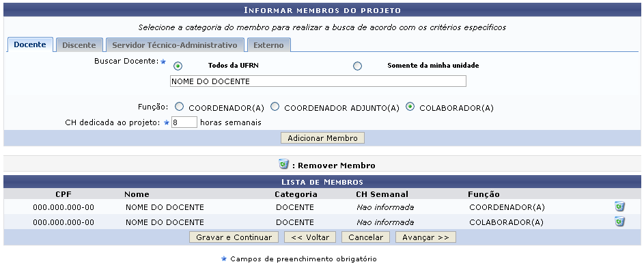Go back with the << Voltar button
Screen dimensions: 644x264
(x=310, y=237)
